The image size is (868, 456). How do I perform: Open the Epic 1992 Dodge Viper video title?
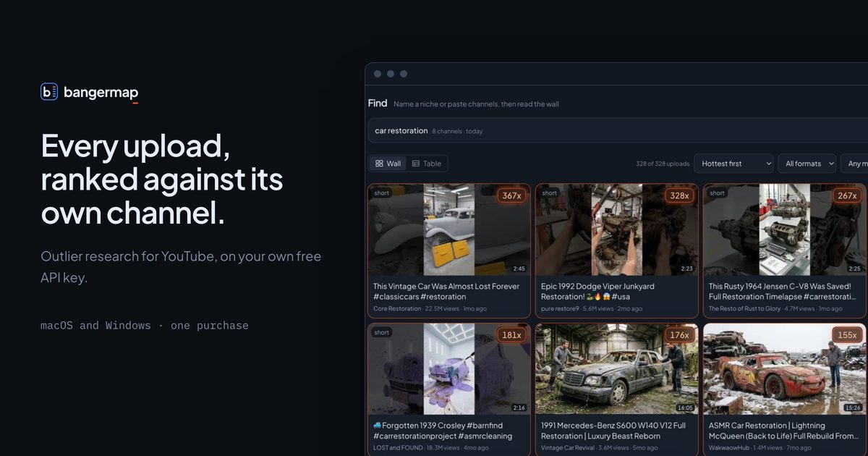(x=608, y=292)
